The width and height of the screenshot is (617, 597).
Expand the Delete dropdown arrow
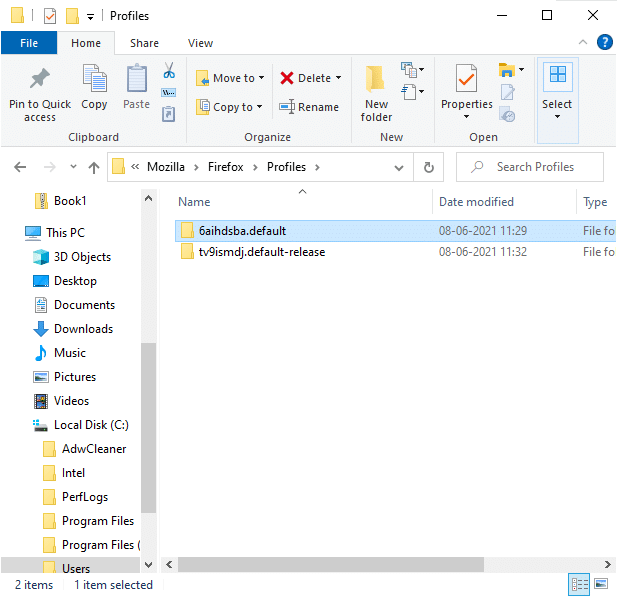[x=338, y=78]
